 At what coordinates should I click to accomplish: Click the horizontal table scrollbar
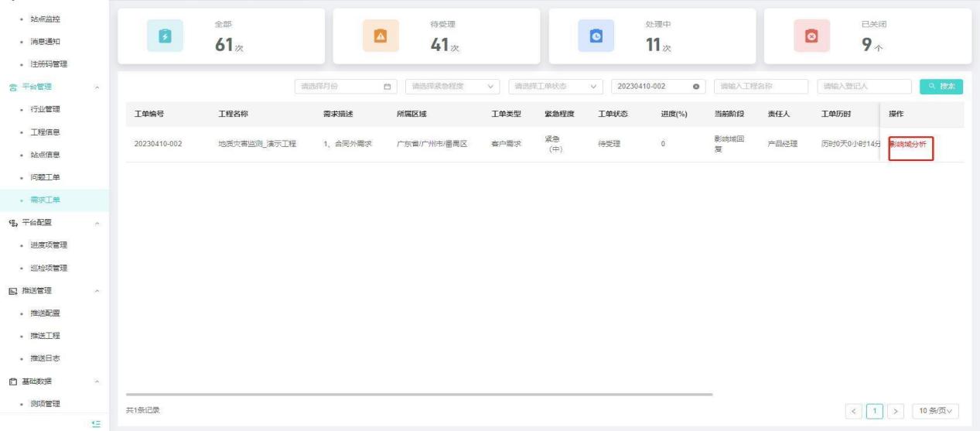418,394
